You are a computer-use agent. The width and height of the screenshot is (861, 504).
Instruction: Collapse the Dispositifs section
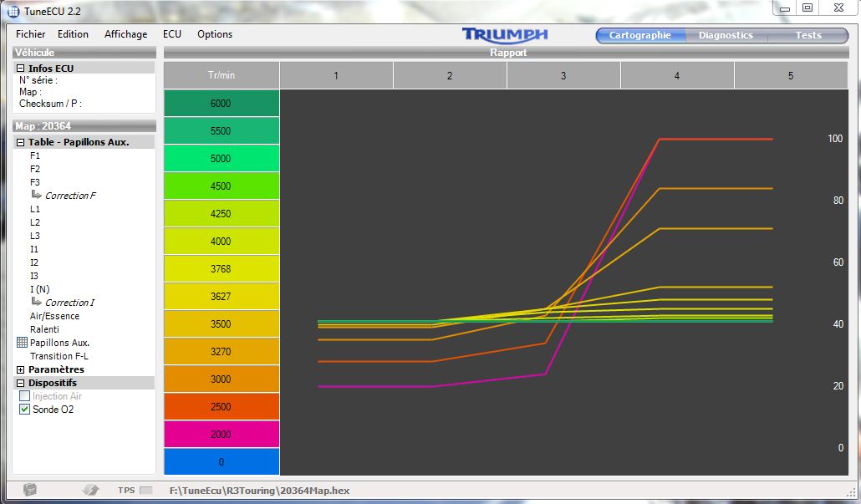20,383
